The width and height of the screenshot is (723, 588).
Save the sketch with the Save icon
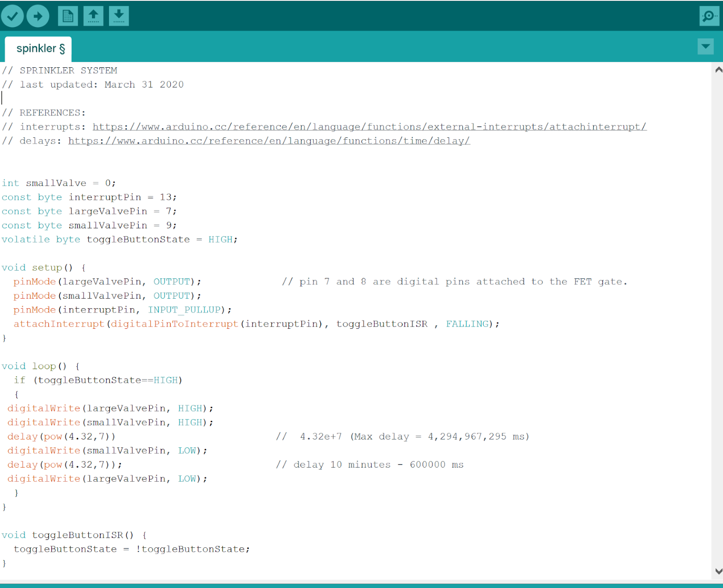[119, 16]
